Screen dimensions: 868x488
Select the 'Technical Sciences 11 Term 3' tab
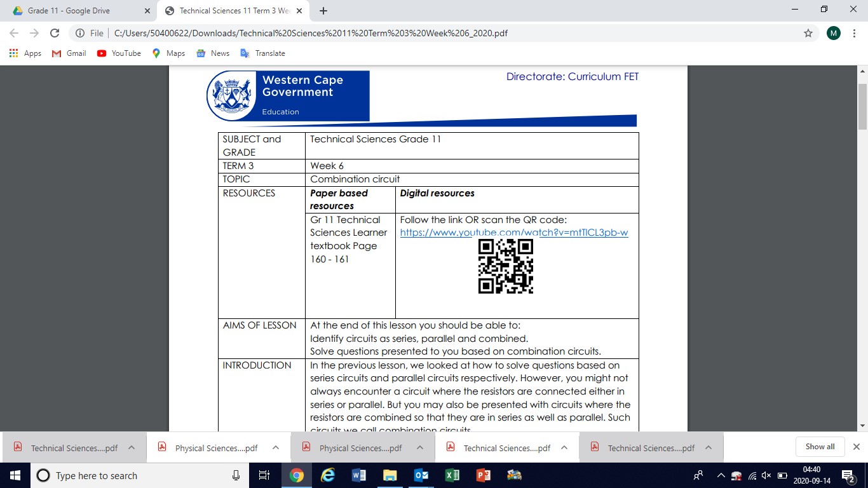(x=232, y=11)
